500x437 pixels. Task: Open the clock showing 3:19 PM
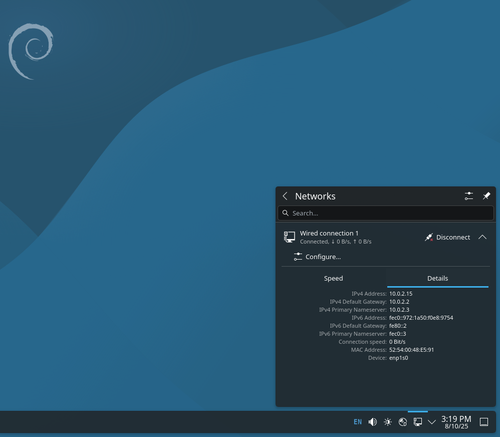click(456, 422)
